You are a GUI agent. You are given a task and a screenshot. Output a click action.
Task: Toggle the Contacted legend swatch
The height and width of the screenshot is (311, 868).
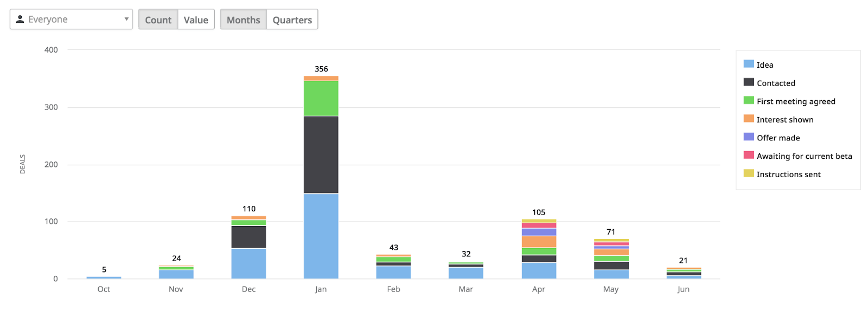pos(749,82)
